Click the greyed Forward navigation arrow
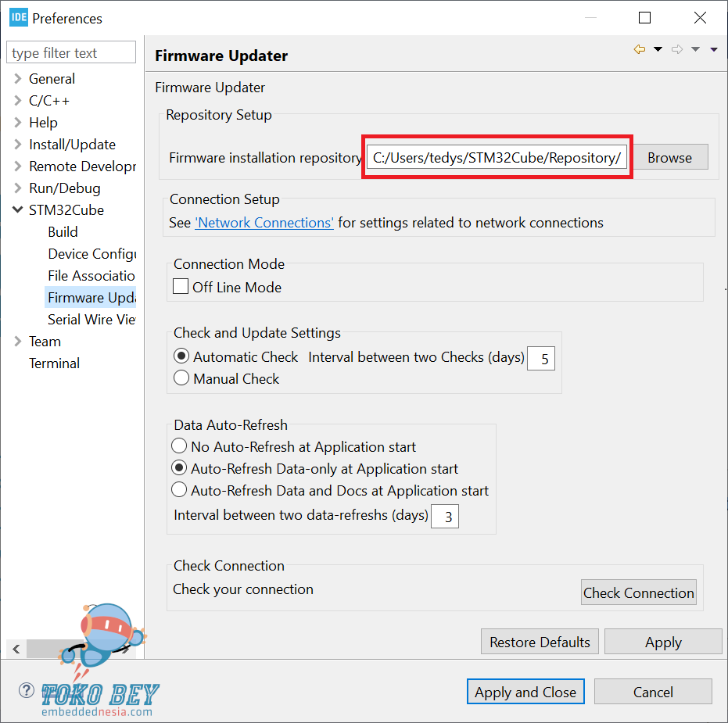The height and width of the screenshot is (723, 728). [677, 50]
